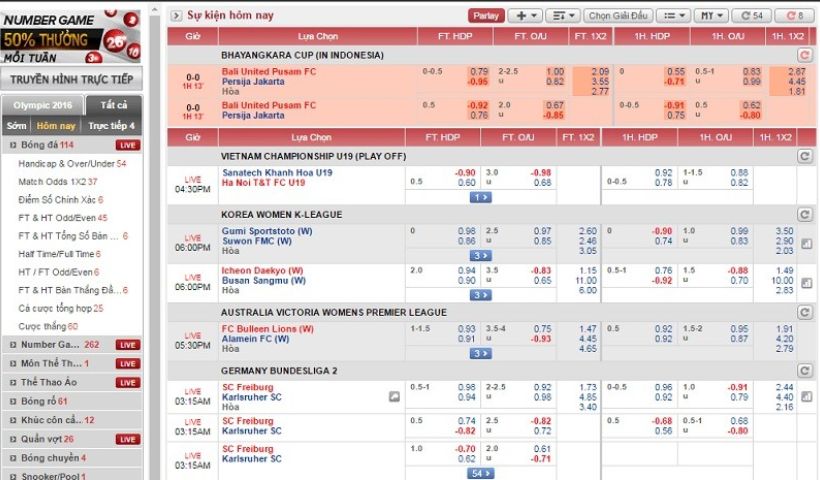
Task: Open the plus sign dropdown menu
Action: (524, 16)
